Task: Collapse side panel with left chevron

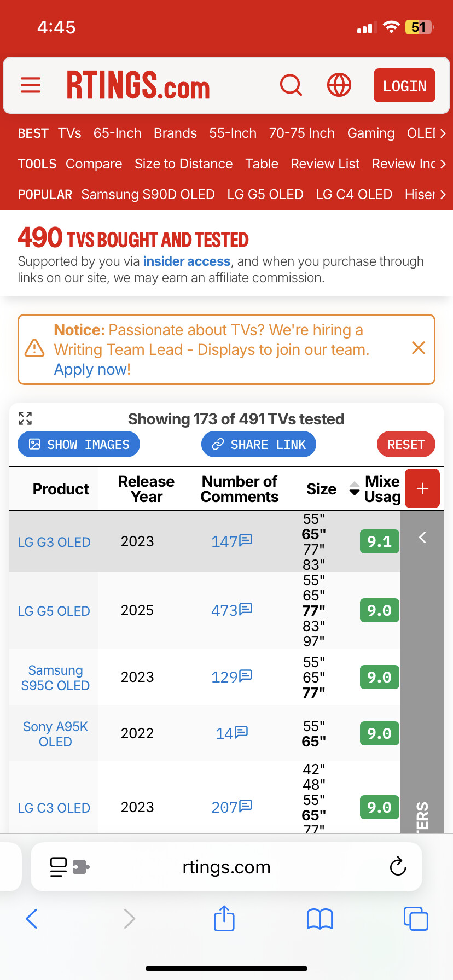Action: coord(422,538)
